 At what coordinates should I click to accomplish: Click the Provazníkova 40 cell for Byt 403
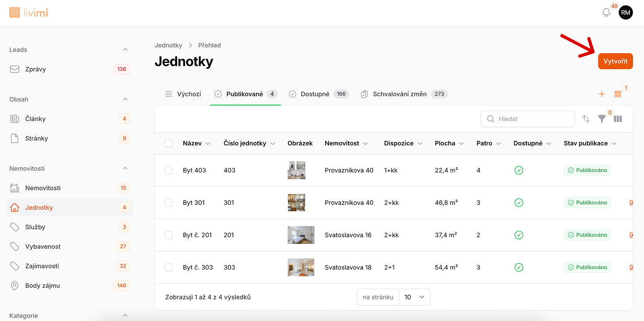pyautogui.click(x=349, y=170)
